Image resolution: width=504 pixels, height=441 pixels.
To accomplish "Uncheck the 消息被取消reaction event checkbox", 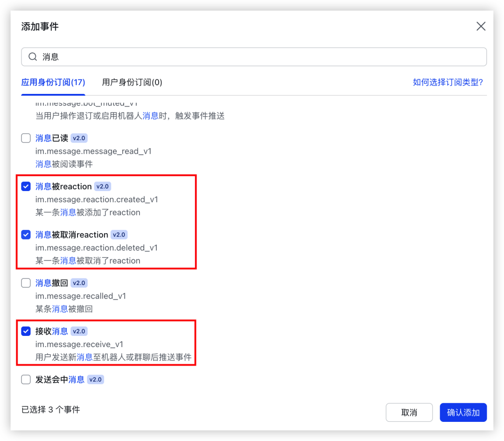I will [x=26, y=235].
